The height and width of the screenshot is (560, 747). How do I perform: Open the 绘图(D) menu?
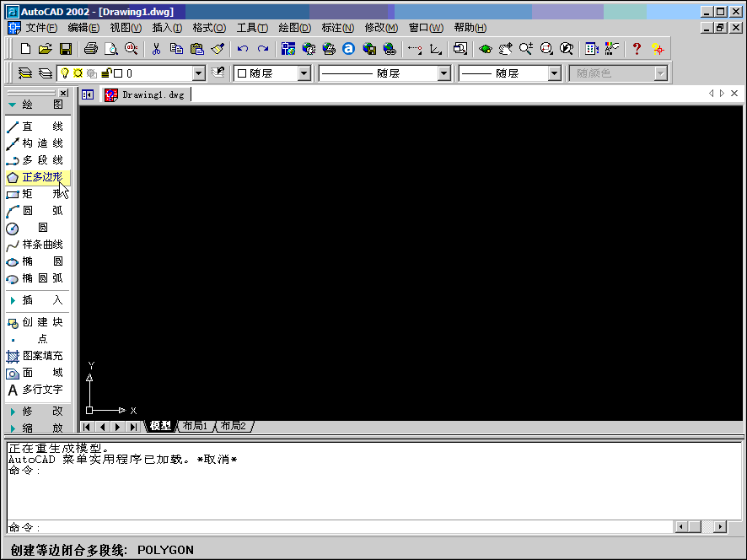[294, 28]
